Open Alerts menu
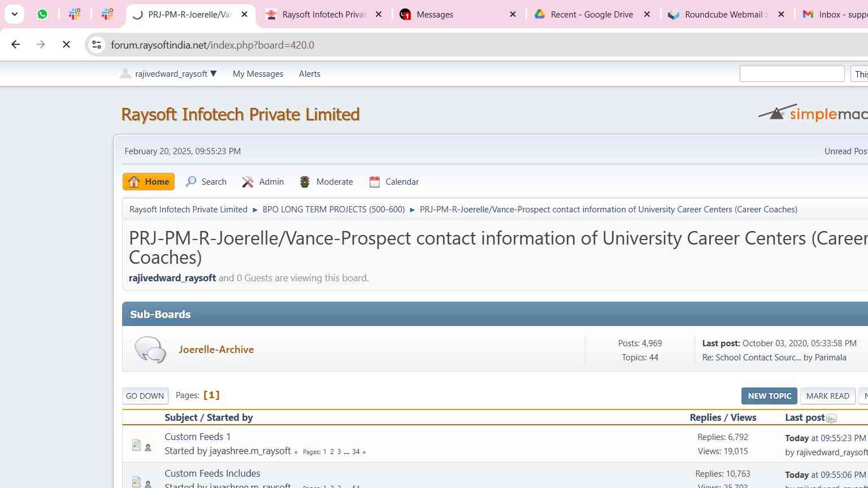The image size is (868, 488). (x=309, y=74)
